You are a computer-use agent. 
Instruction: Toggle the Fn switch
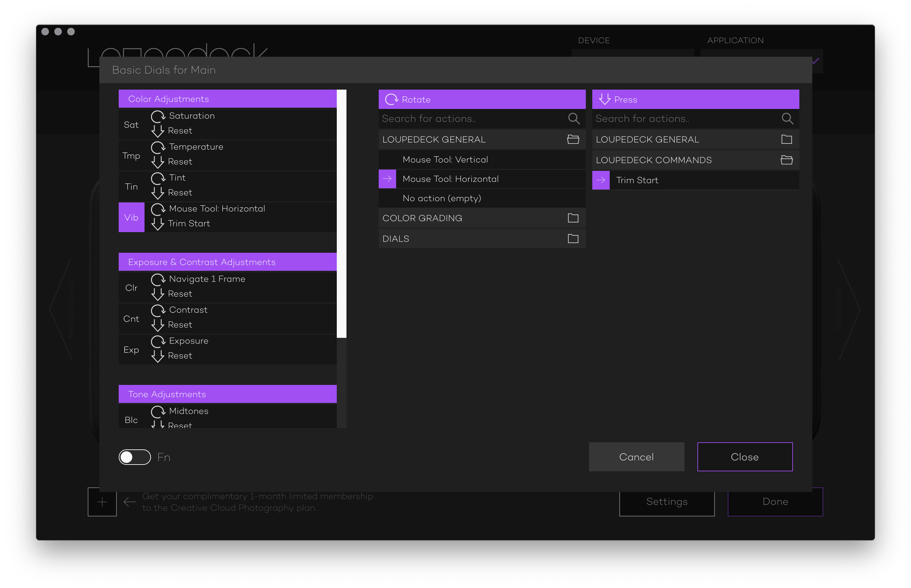[135, 457]
